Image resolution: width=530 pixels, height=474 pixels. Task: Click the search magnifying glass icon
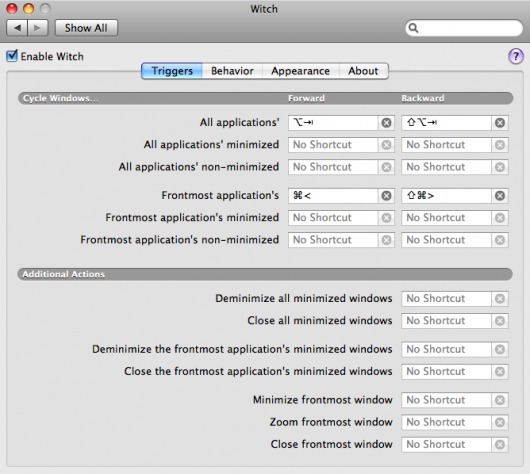coord(413,28)
